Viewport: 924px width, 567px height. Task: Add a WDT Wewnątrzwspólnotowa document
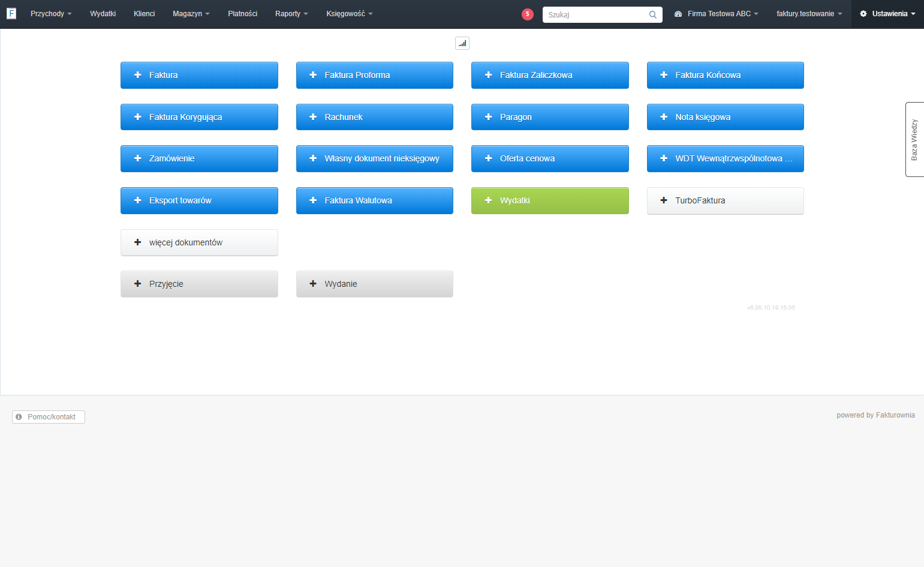[726, 158]
